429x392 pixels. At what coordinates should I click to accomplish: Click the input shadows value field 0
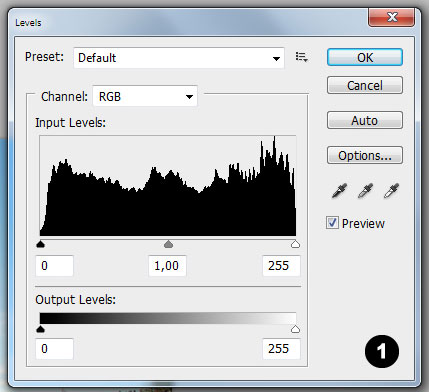tap(54, 266)
